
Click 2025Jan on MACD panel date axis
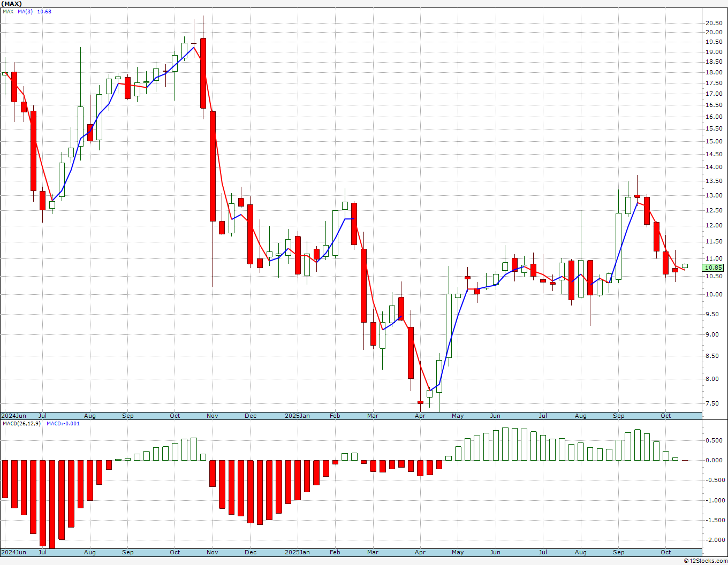[297, 552]
